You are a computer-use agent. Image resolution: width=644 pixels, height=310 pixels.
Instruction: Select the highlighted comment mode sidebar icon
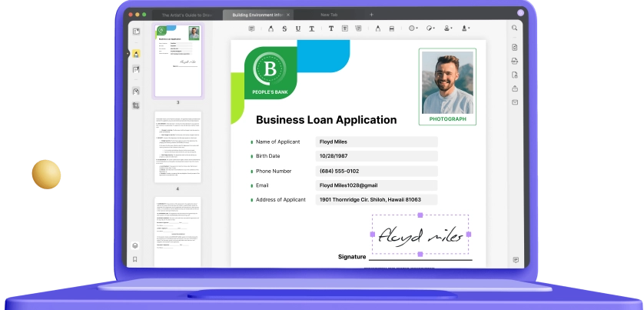[136, 54]
